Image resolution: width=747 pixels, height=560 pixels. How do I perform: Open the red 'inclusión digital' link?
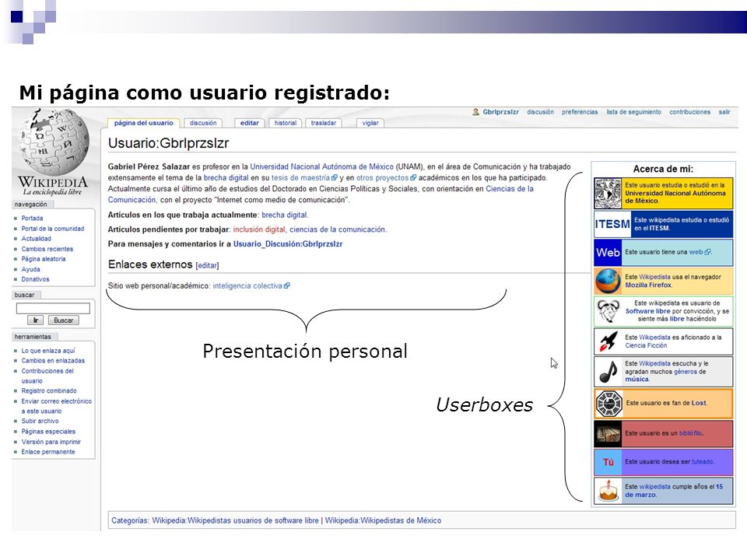(x=259, y=229)
